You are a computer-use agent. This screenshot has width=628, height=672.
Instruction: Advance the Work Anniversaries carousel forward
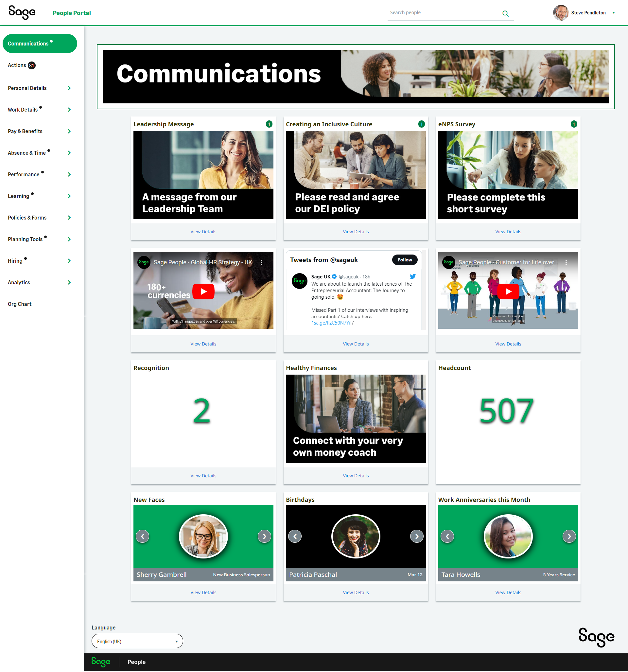(x=569, y=536)
